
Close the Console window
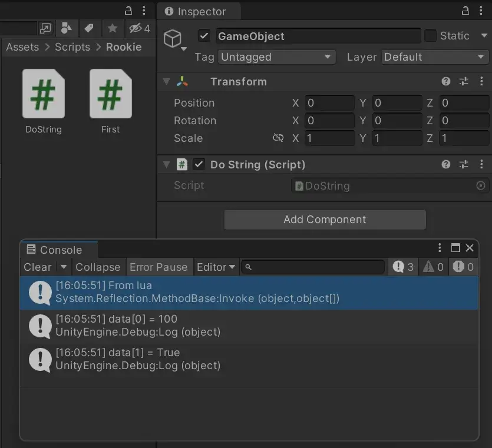click(470, 248)
